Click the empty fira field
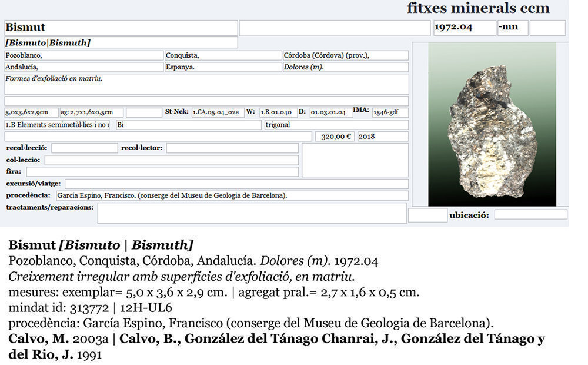 pos(162,172)
